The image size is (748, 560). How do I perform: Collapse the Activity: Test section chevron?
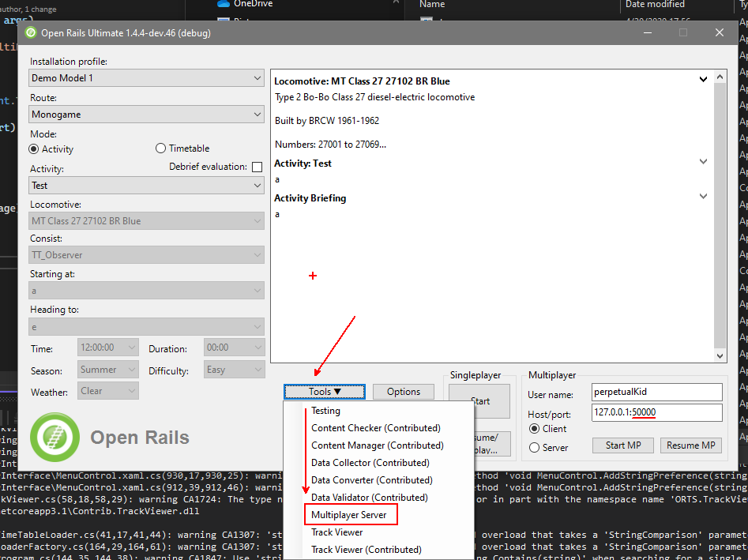click(703, 161)
